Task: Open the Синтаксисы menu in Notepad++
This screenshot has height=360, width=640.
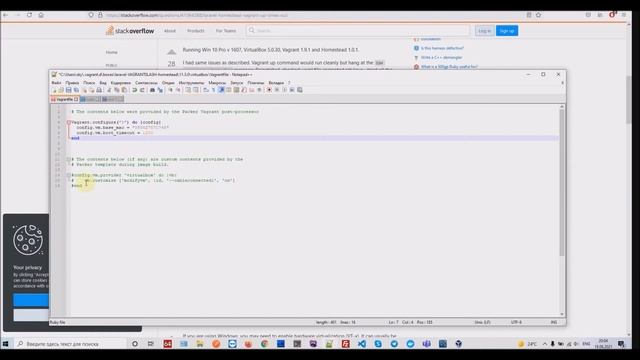Action: point(146,83)
